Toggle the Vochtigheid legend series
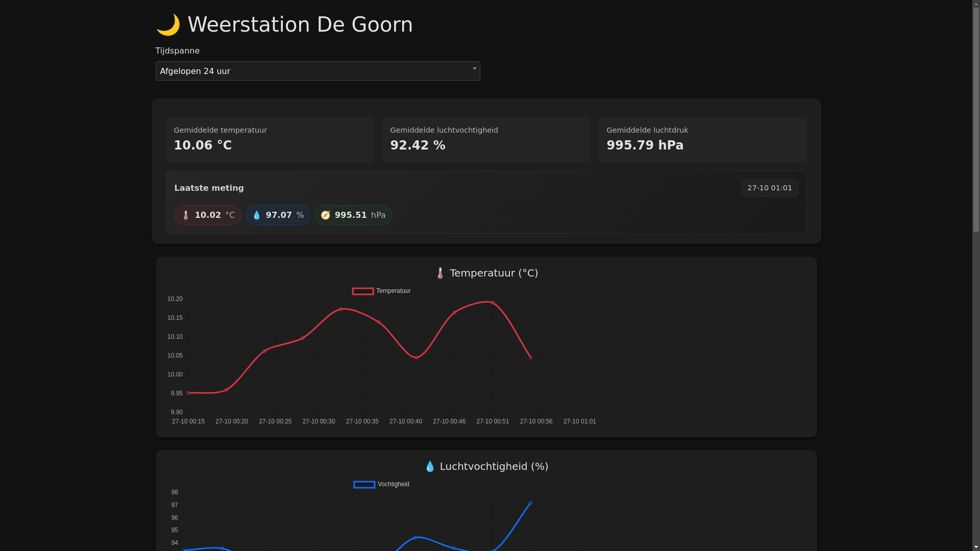The image size is (980, 551). pos(393,484)
